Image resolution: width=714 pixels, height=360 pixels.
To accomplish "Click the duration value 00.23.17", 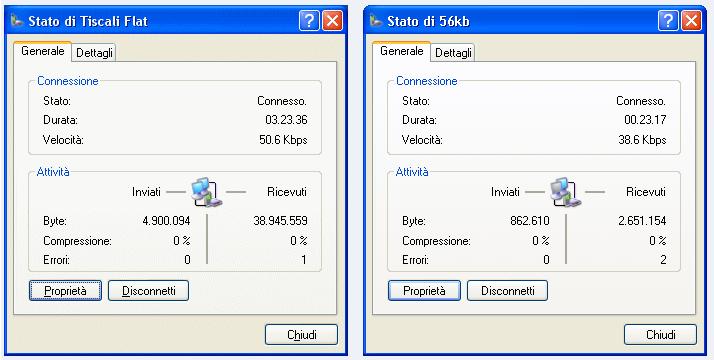I will 645,120.
